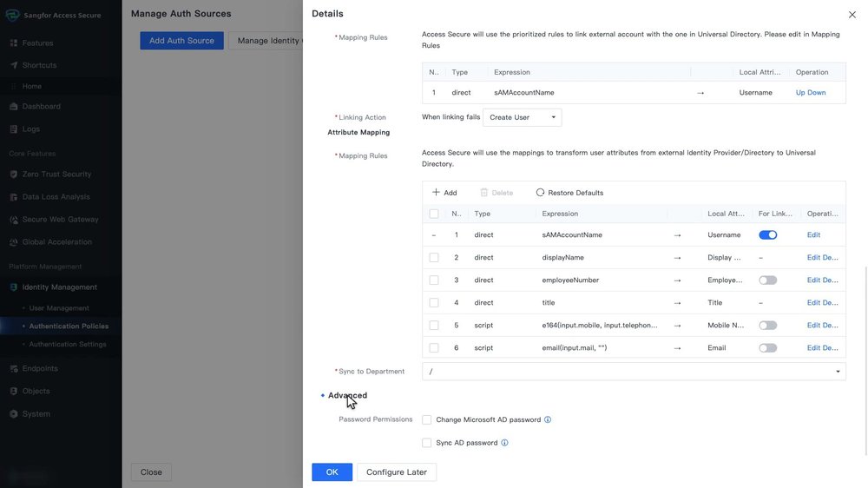Toggle the For Linking switch for sAMAccountName

768,234
